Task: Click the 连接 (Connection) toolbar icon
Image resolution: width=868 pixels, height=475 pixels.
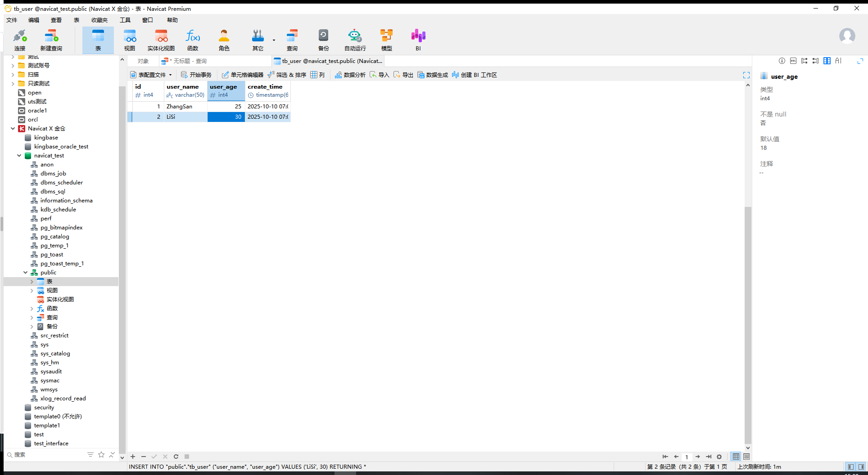Action: tap(20, 40)
